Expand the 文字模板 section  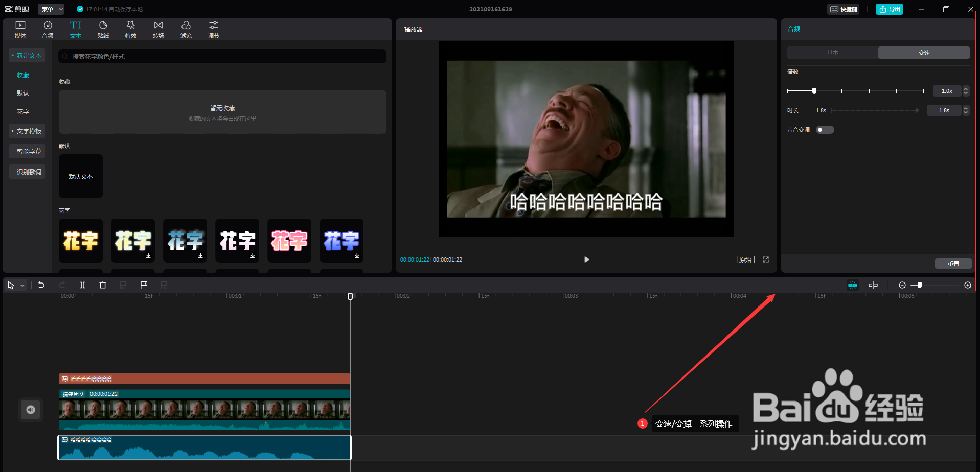tap(27, 131)
